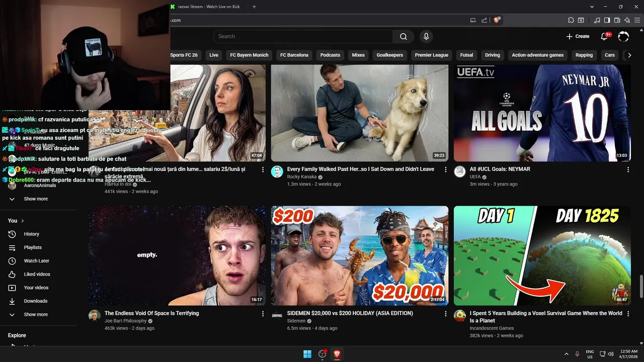Viewport: 644px width, 362px height.
Task: Play the Day 1 Day 1825 thumbnail
Action: point(542,255)
